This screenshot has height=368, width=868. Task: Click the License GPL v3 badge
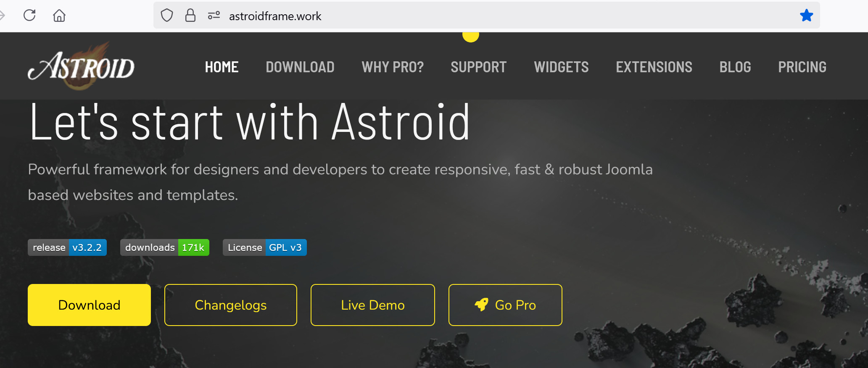(265, 247)
